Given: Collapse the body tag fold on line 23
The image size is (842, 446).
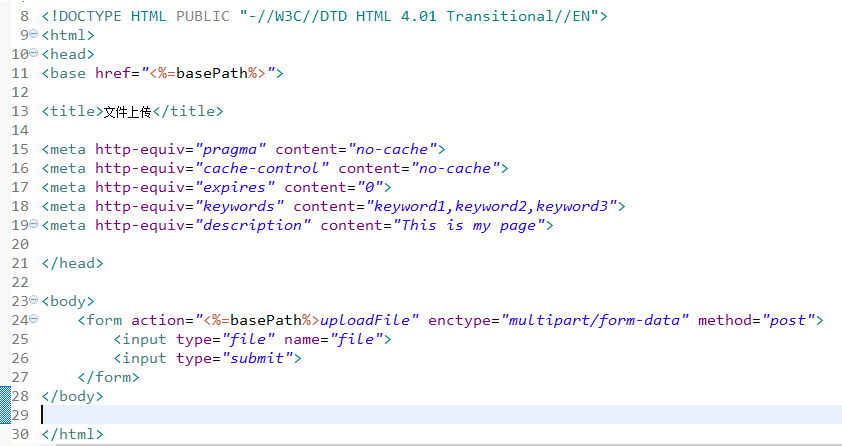Looking at the screenshot, I should (x=34, y=301).
